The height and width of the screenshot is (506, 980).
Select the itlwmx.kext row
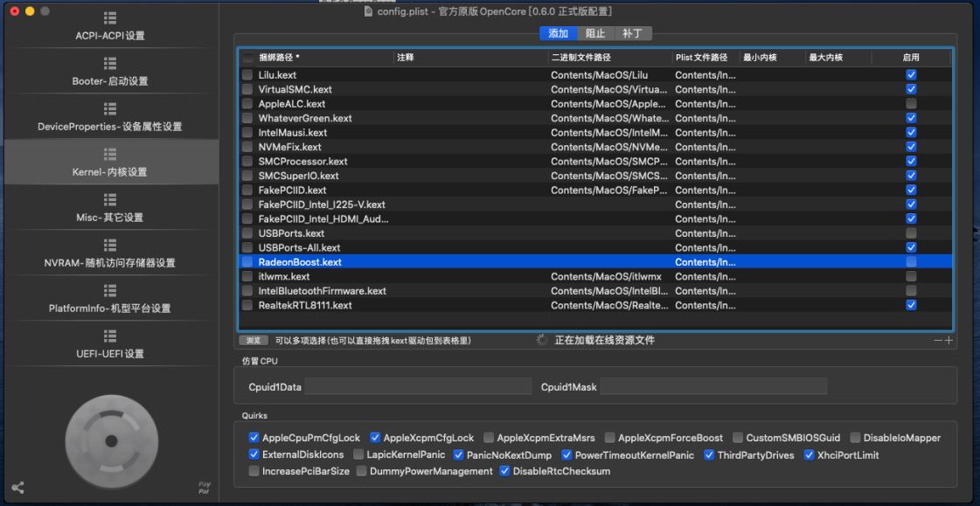[x=393, y=276]
